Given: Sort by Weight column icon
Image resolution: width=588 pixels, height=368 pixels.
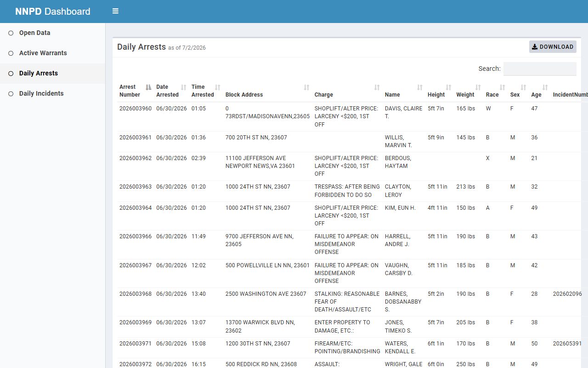Looking at the screenshot, I should [x=478, y=87].
